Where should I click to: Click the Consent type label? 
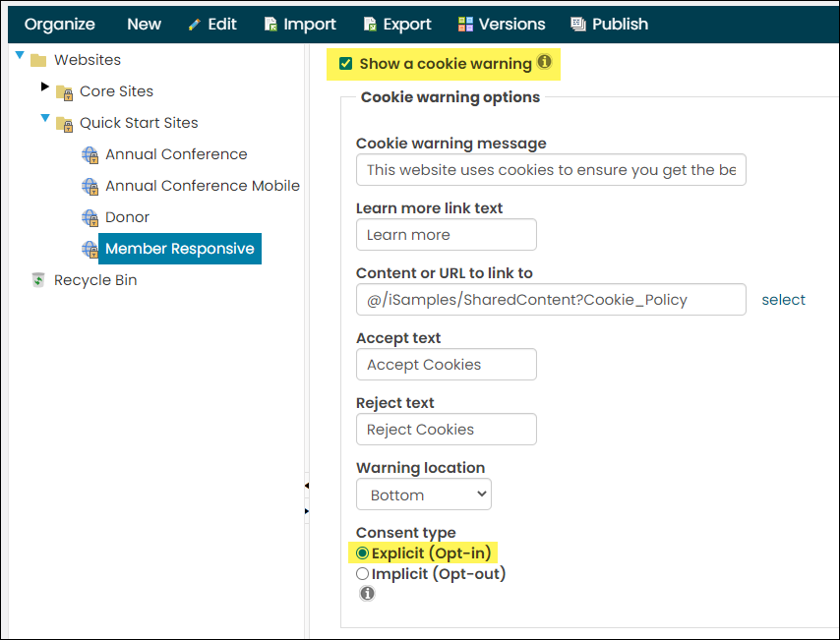pos(405,533)
